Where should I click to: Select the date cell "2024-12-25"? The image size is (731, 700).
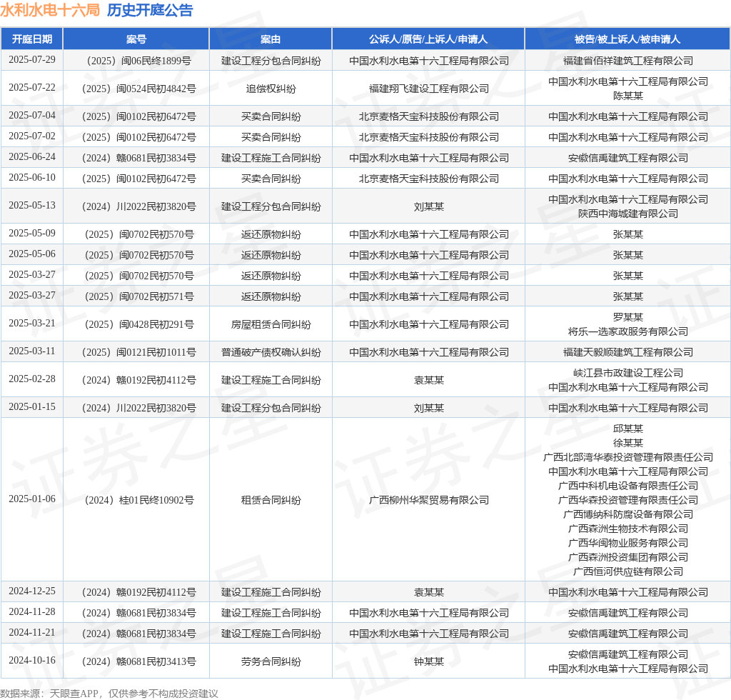click(31, 591)
